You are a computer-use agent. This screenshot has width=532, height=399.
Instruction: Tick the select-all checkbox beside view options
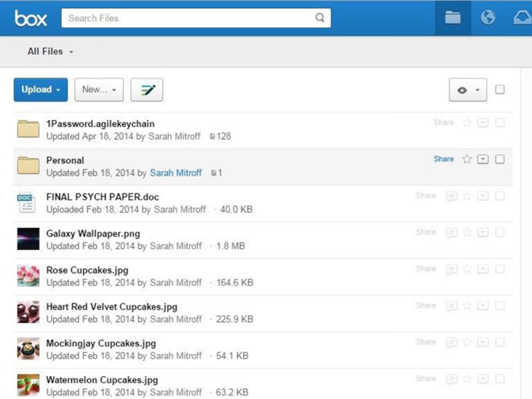(x=500, y=89)
